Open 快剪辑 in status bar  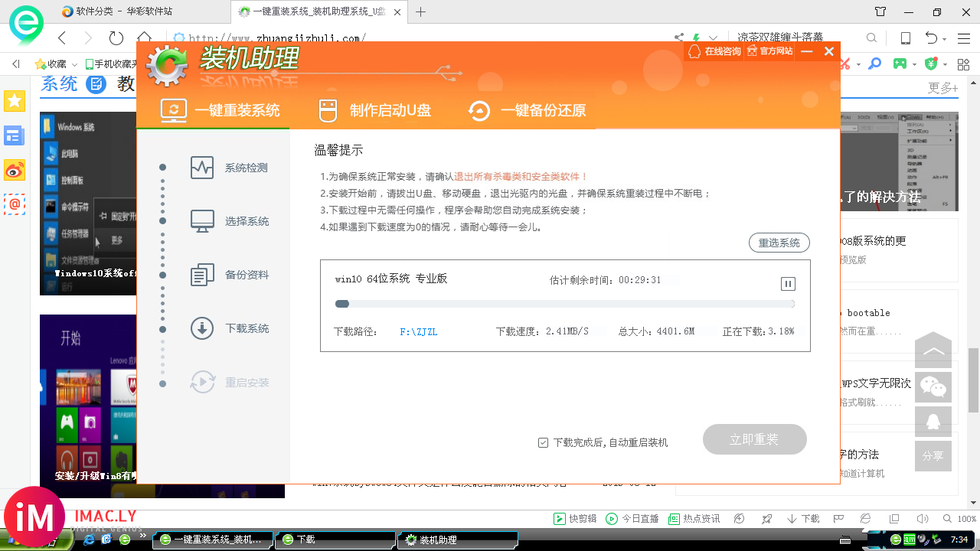(x=575, y=518)
